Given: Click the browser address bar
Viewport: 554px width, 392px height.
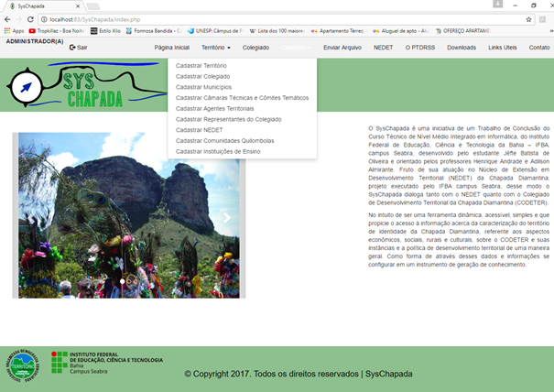Looking at the screenshot, I should pyautogui.click(x=275, y=18).
